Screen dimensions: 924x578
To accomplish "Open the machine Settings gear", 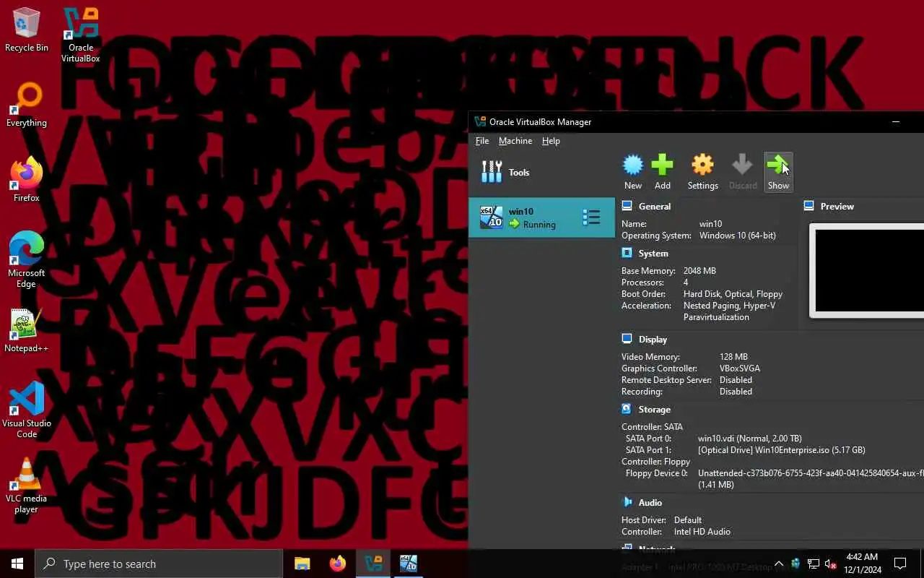I will click(702, 172).
